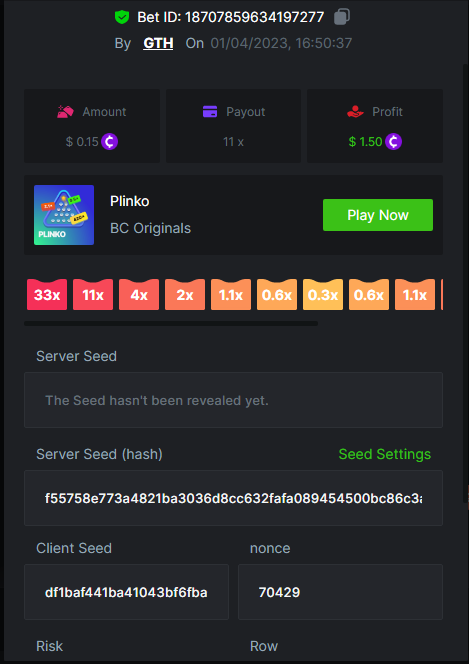Select the 0.3x multiplier swatch
This screenshot has height=664, width=469.
tap(323, 295)
